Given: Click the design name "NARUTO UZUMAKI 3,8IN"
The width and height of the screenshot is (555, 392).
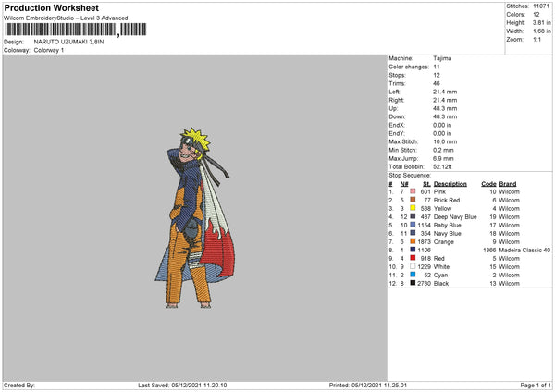Looking at the screenshot, I should click(x=69, y=42).
